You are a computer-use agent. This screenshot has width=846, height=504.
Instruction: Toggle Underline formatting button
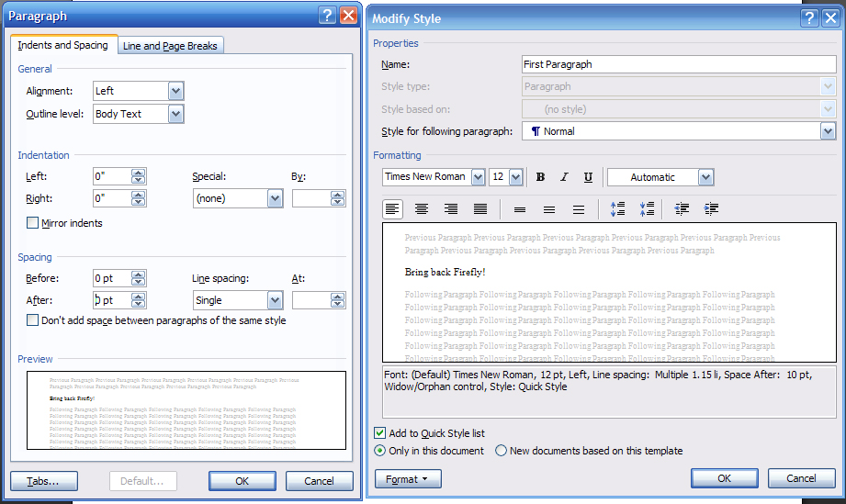[588, 177]
